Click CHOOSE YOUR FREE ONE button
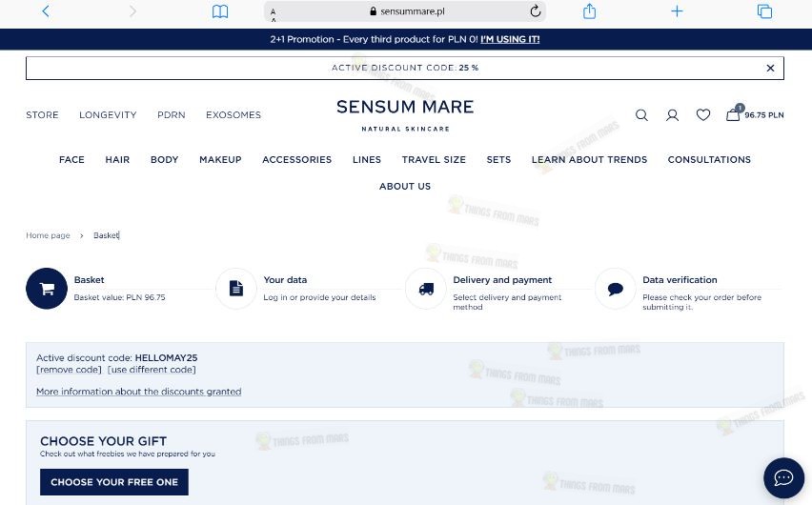The width and height of the screenshot is (812, 505). [114, 482]
